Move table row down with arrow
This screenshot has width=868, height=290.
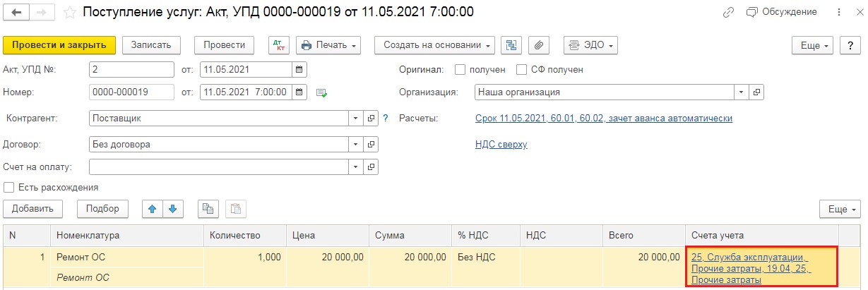tap(173, 208)
